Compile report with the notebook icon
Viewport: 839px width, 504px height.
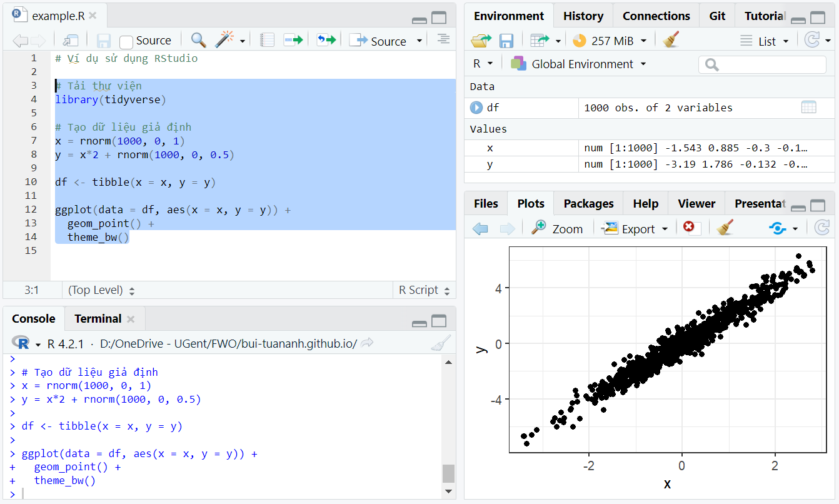click(267, 41)
